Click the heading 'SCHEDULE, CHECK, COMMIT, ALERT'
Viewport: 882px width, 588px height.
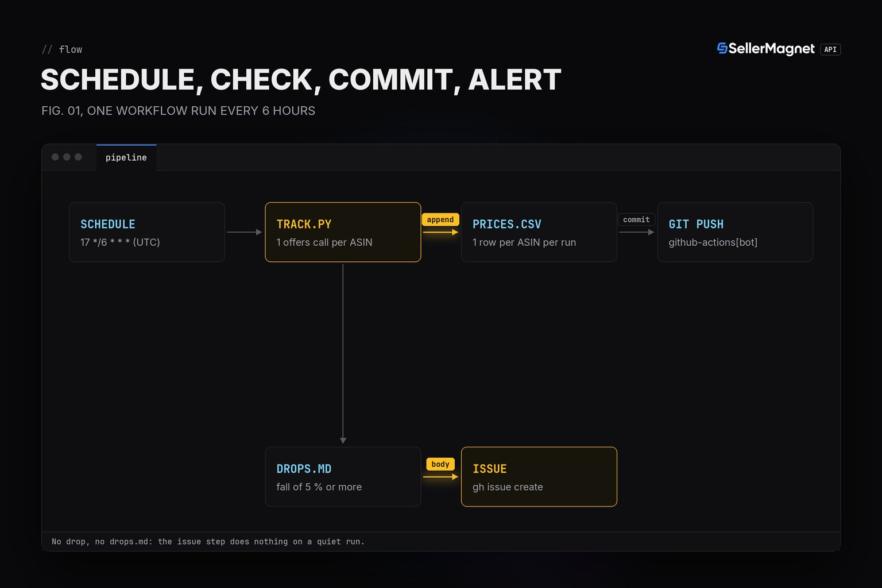pyautogui.click(x=301, y=79)
